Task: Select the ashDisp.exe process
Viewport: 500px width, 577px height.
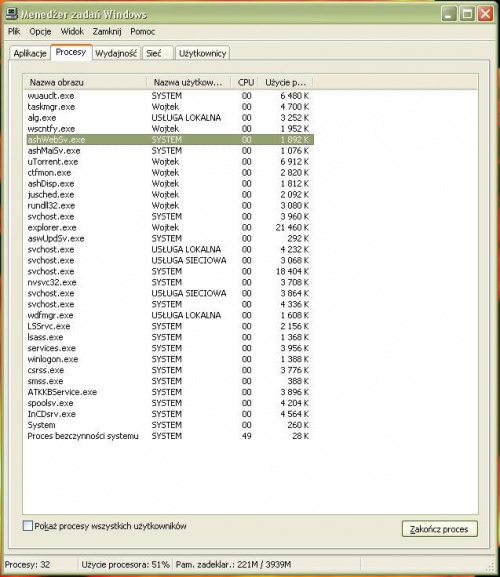Action: pos(169,184)
